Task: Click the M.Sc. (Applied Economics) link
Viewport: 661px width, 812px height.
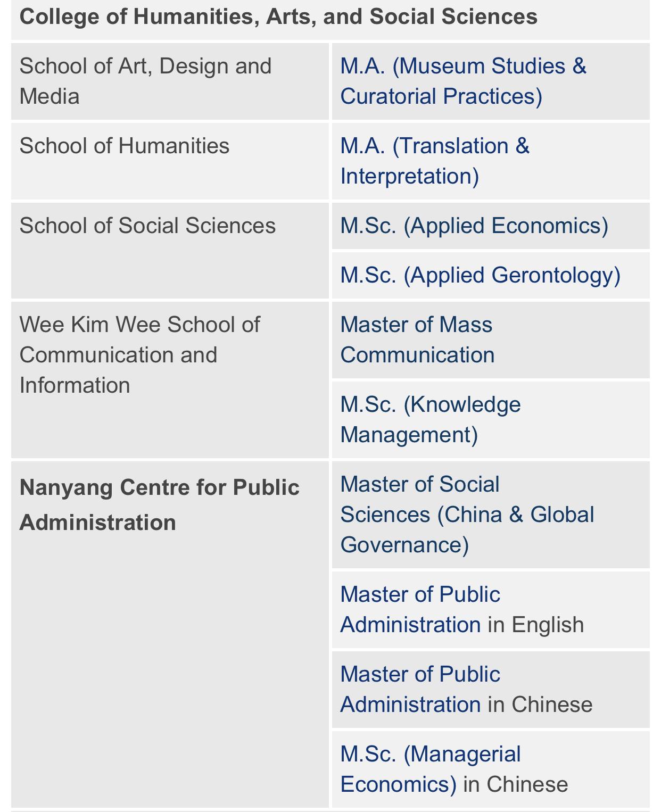Action: (474, 226)
